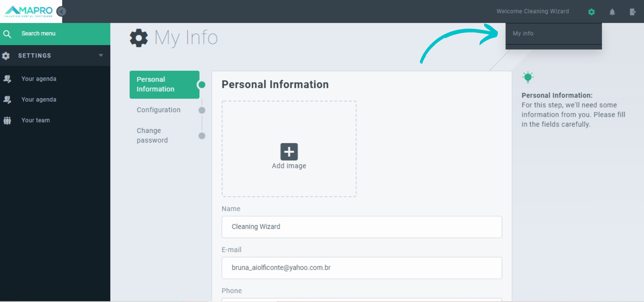This screenshot has height=302, width=644.
Task: Select the Personal Information step dot
Action: 202,85
